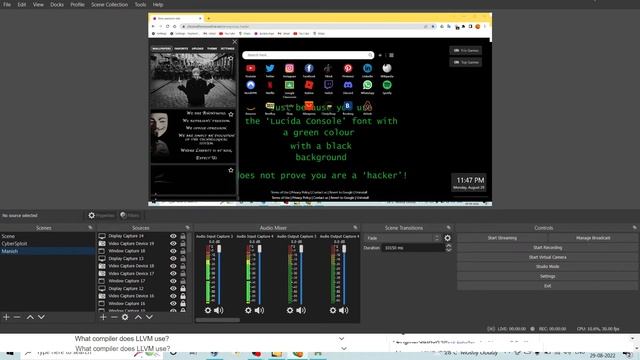
Task: Open the Fade transition dropdown
Action: [402, 238]
